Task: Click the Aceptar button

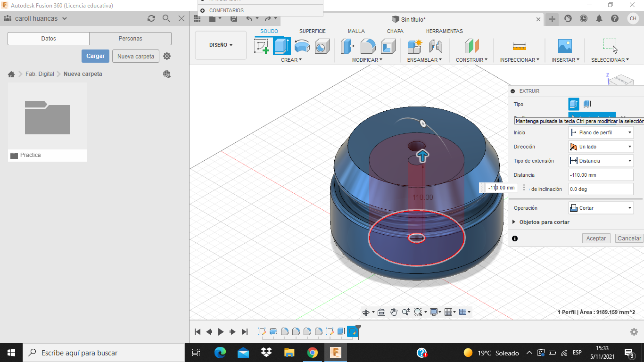Action: tap(596, 239)
